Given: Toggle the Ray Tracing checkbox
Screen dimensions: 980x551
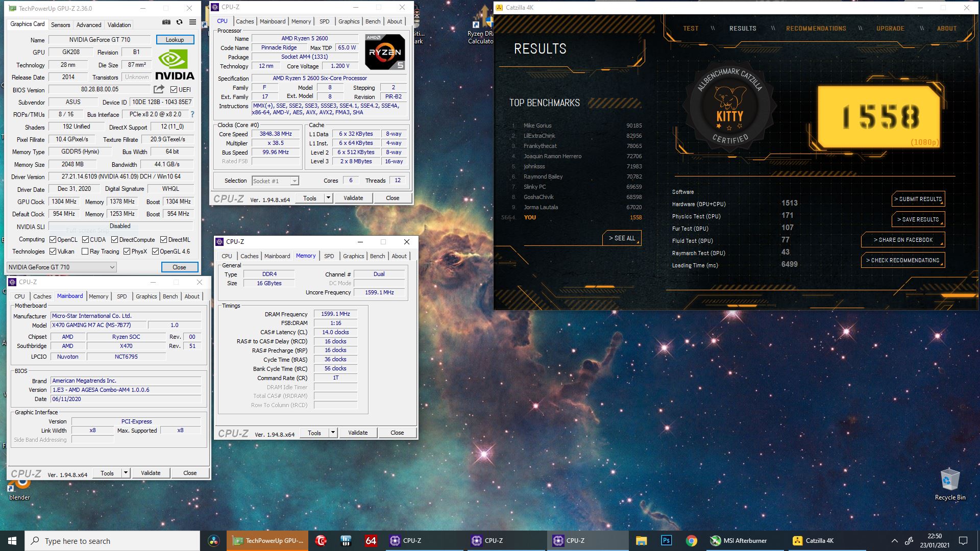Looking at the screenshot, I should click(85, 252).
